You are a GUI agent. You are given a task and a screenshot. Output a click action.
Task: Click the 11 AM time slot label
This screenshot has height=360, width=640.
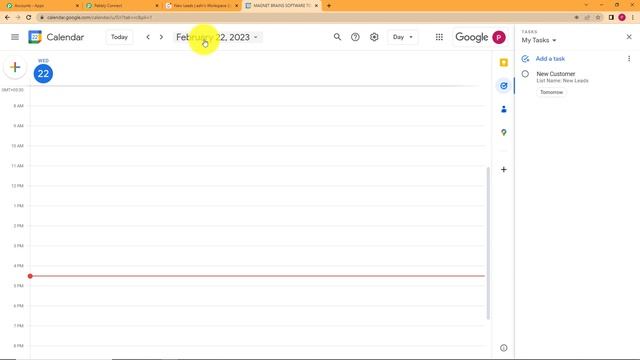pos(17,166)
